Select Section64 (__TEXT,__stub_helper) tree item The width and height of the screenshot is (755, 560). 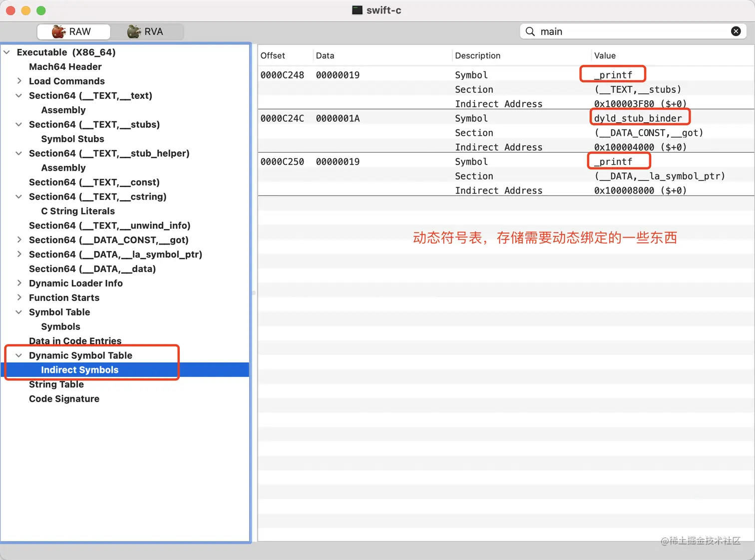click(x=109, y=154)
